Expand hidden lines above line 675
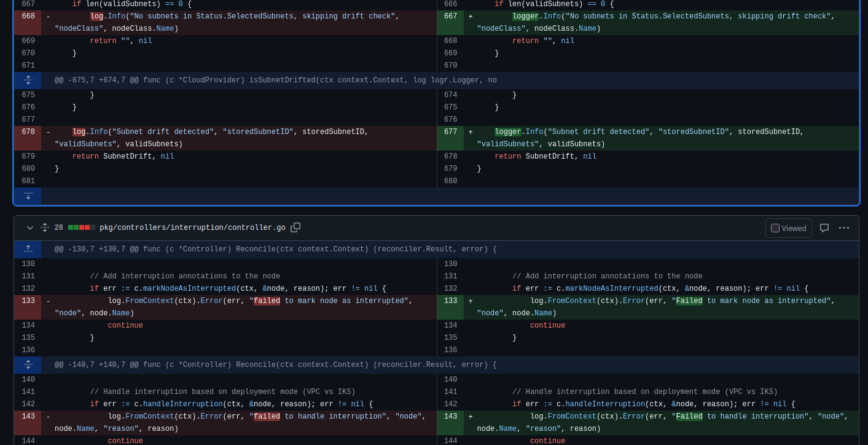Screen dimensions: 868x445 [x=28, y=81]
